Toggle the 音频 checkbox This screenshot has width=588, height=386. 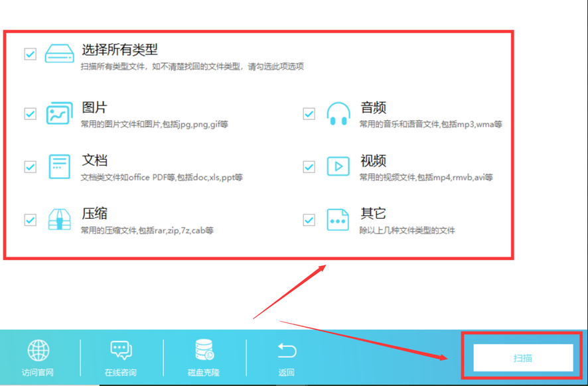[x=308, y=113]
